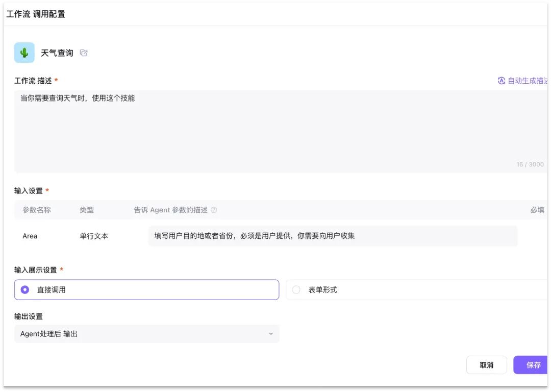This screenshot has height=392, width=551.
Task: Click the 天气查询 workflow title
Action: point(57,53)
